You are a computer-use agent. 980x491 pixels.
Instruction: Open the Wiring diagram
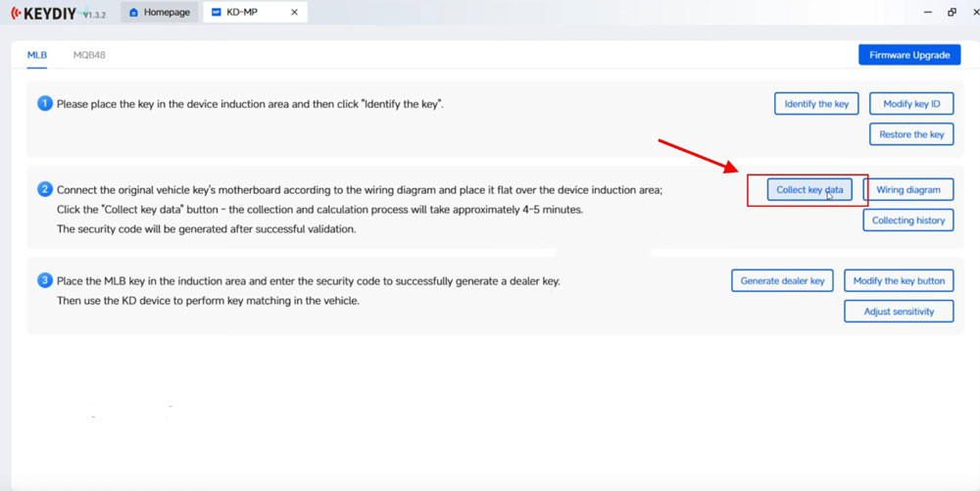click(x=907, y=190)
